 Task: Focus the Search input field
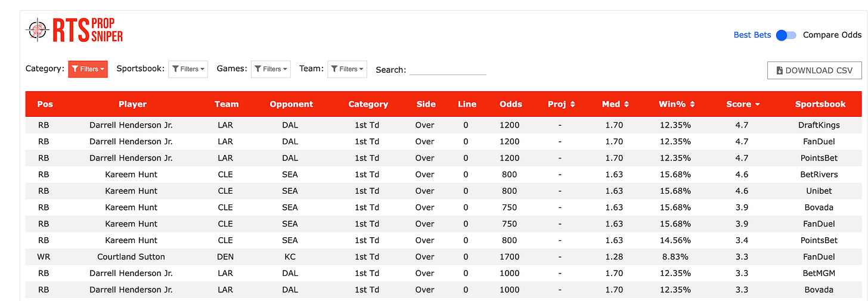click(x=448, y=69)
